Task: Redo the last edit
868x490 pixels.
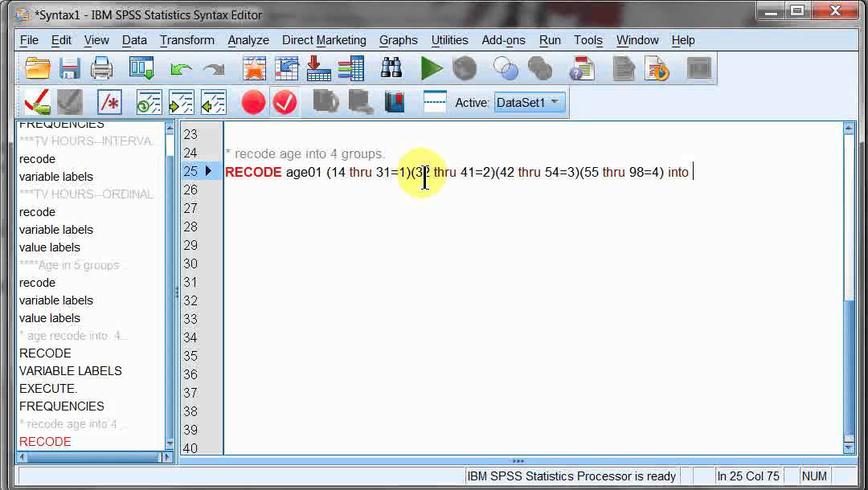Action: click(214, 69)
